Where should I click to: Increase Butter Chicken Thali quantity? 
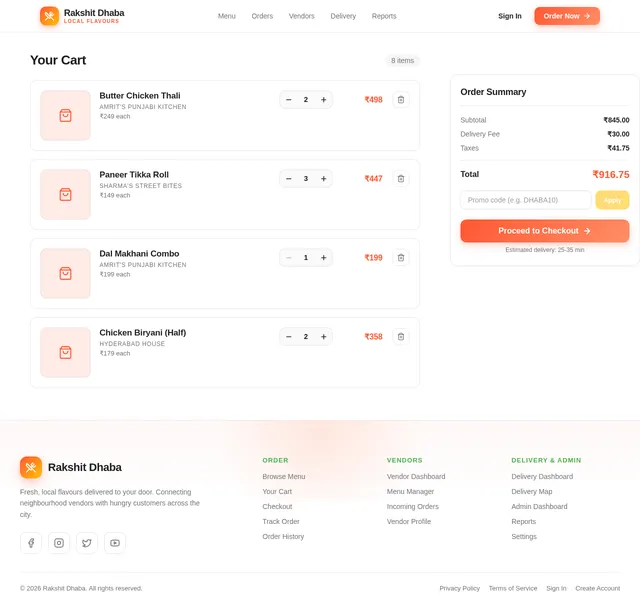click(323, 100)
